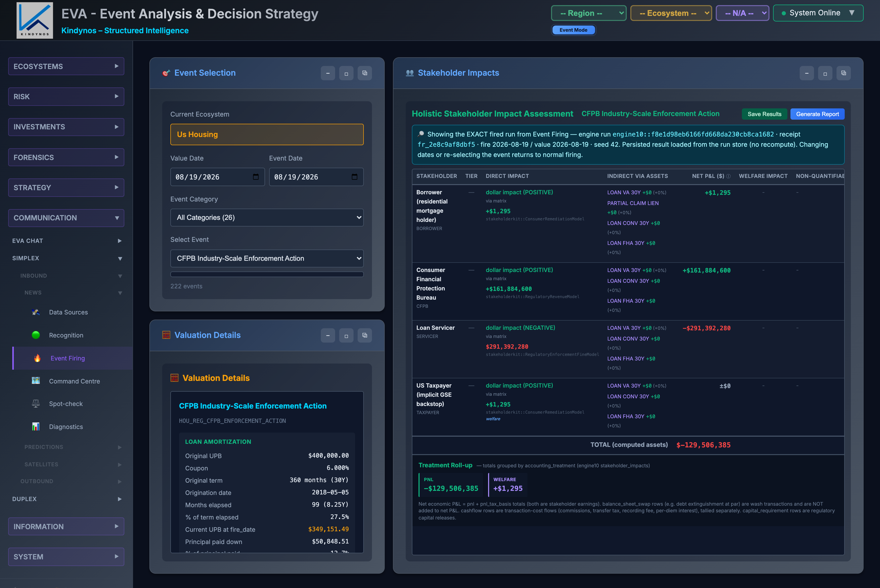
Task: Open the Region dropdown
Action: coord(588,13)
